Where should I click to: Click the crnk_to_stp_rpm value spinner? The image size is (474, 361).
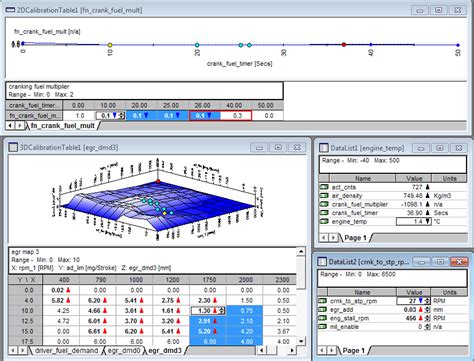click(x=428, y=301)
